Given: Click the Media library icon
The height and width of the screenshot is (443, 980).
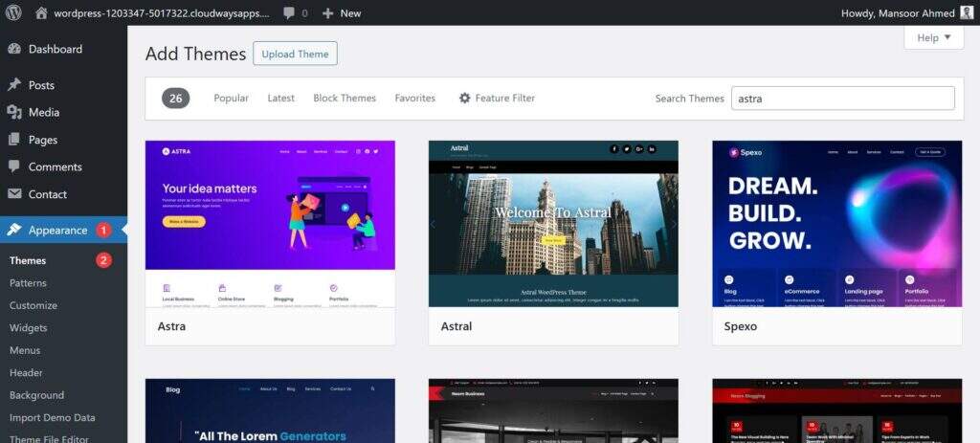Looking at the screenshot, I should click(x=14, y=112).
